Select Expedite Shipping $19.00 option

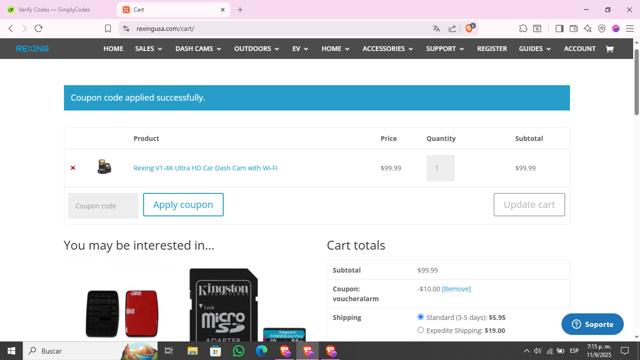pos(420,330)
